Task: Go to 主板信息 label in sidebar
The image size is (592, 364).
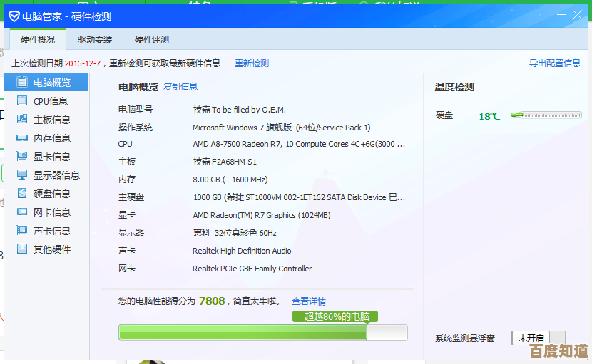Action: click(x=52, y=120)
